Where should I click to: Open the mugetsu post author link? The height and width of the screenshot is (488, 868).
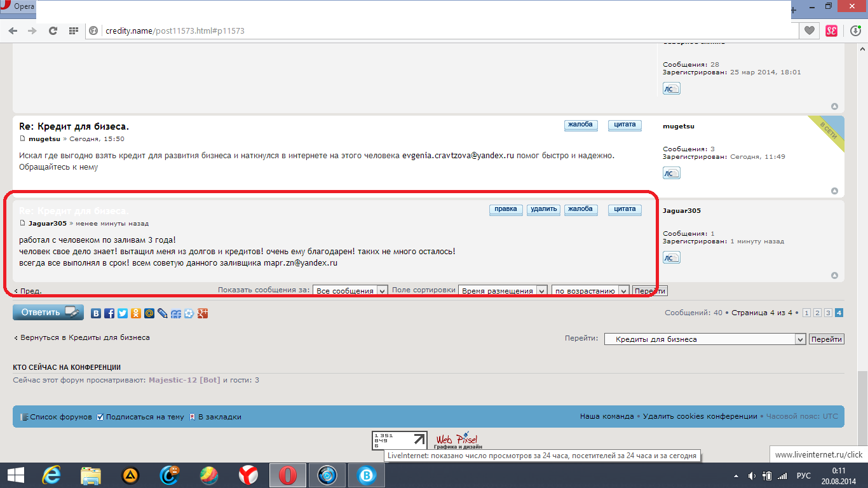pos(44,139)
